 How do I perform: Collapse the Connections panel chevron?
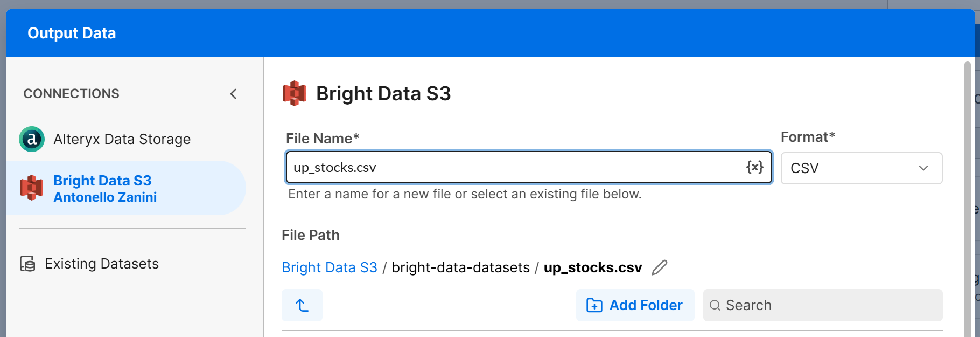233,94
